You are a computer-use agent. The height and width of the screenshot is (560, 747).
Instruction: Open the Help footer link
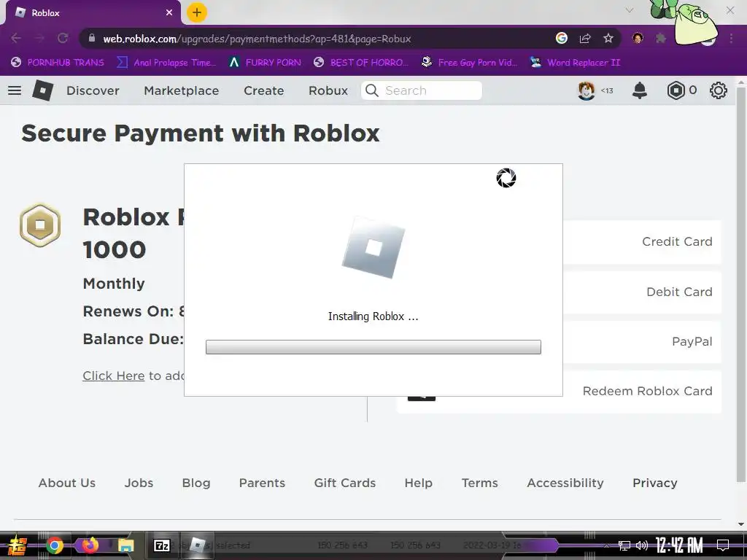pos(418,483)
